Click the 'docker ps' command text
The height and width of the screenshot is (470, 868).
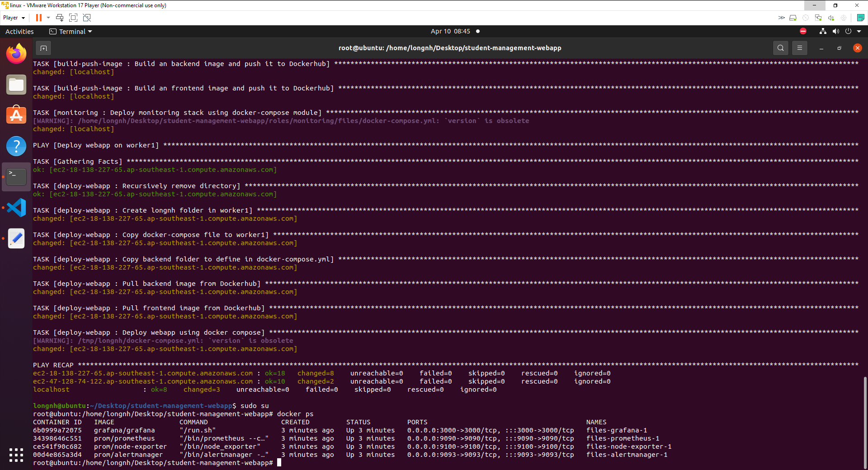(x=295, y=414)
